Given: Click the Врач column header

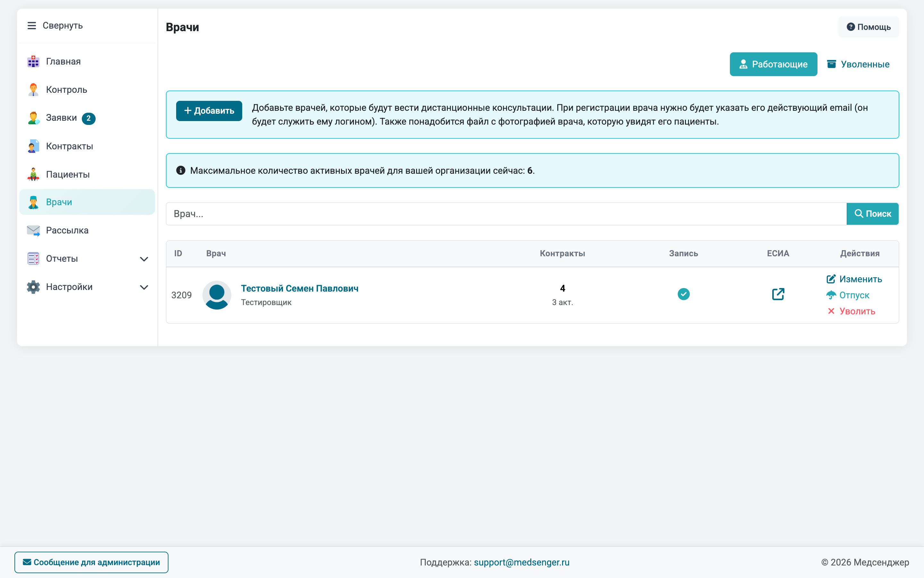Looking at the screenshot, I should point(216,253).
